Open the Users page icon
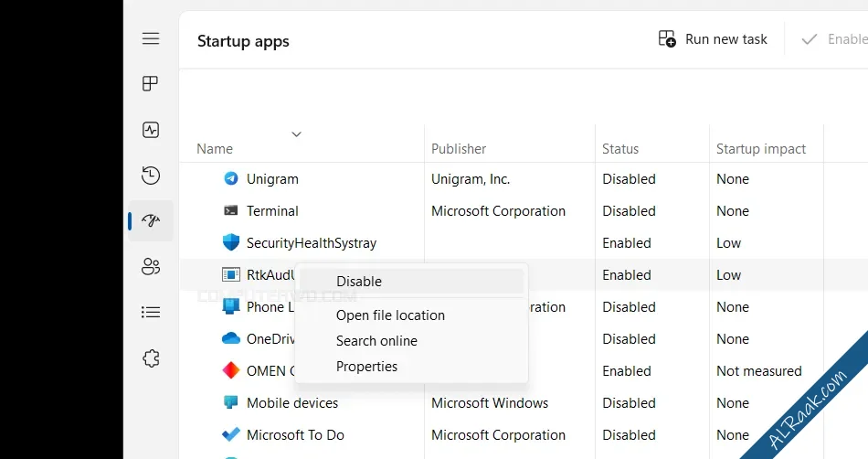Screen dimensions: 868x459 [x=151, y=266]
